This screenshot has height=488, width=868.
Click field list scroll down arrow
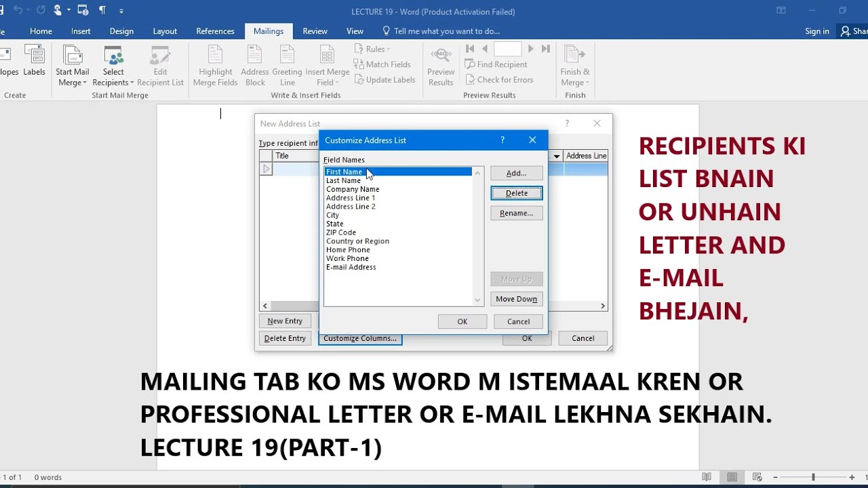tap(477, 300)
